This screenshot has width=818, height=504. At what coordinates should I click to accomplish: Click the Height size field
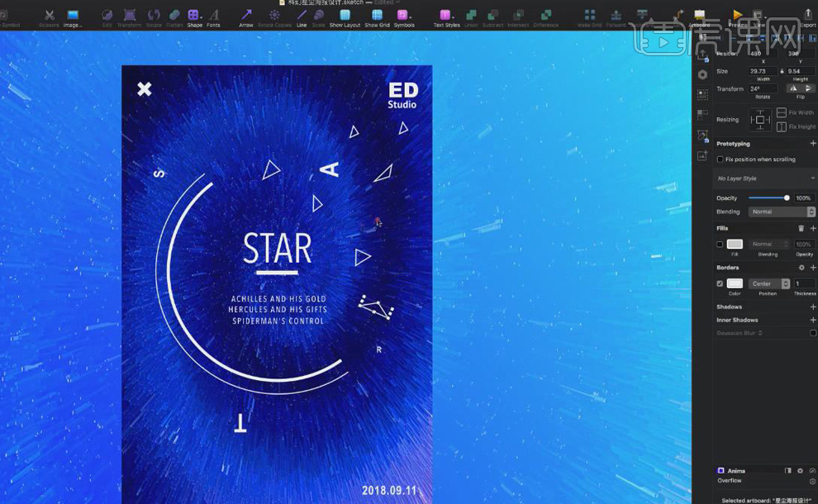click(801, 71)
